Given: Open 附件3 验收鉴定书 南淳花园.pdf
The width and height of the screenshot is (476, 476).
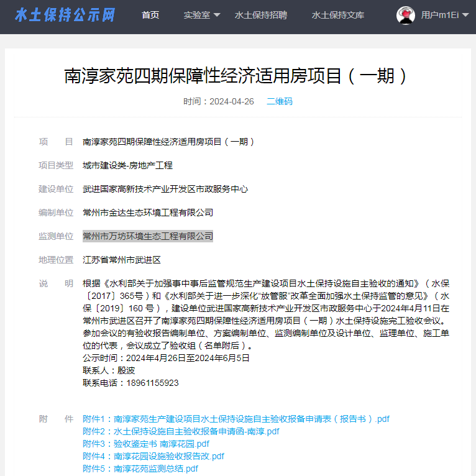Looking at the screenshot, I should coord(146,444).
